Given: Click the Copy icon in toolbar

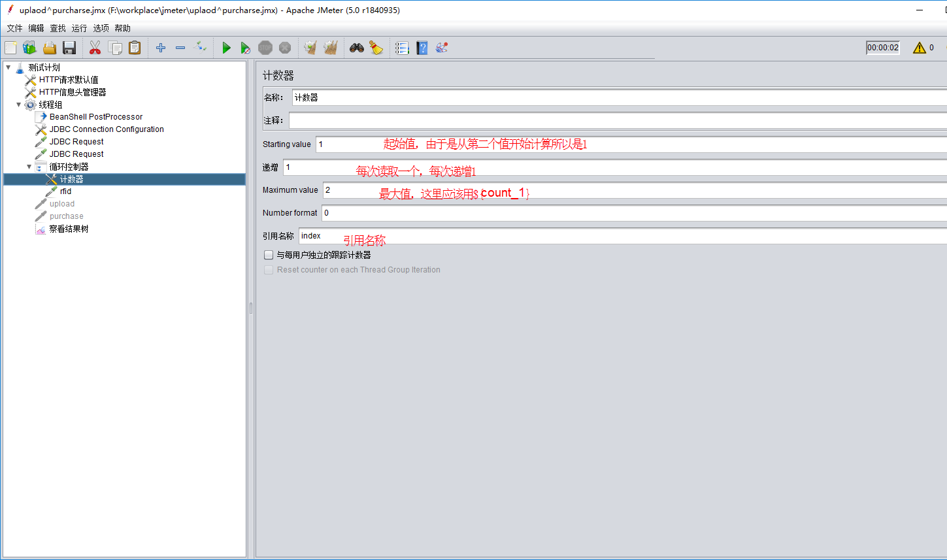Looking at the screenshot, I should [115, 48].
